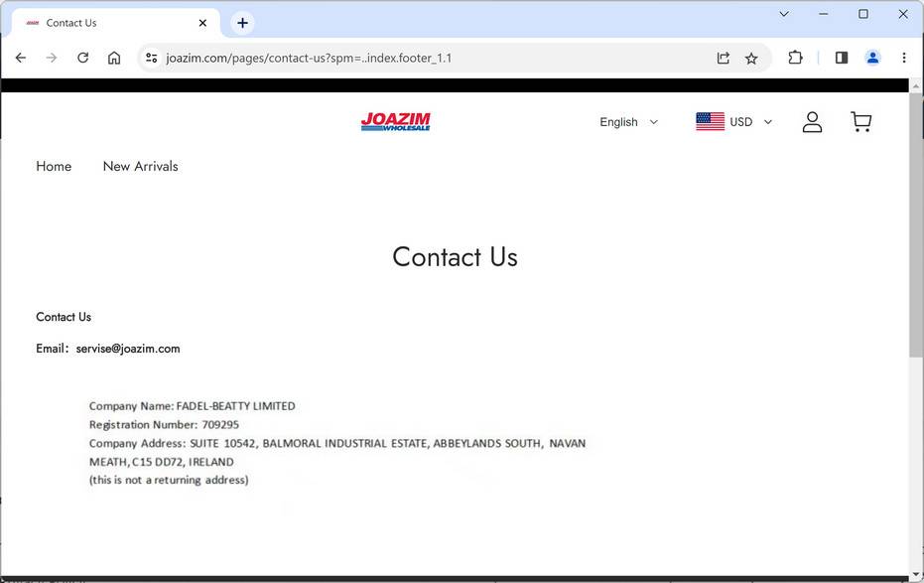
Task: Click the scrollbar up arrow
Action: point(916,86)
